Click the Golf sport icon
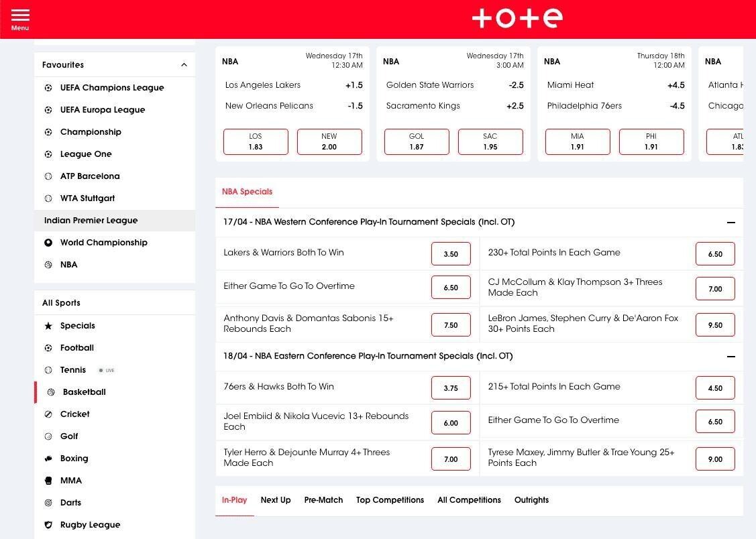Viewport: 756px width, 539px height. tap(48, 436)
